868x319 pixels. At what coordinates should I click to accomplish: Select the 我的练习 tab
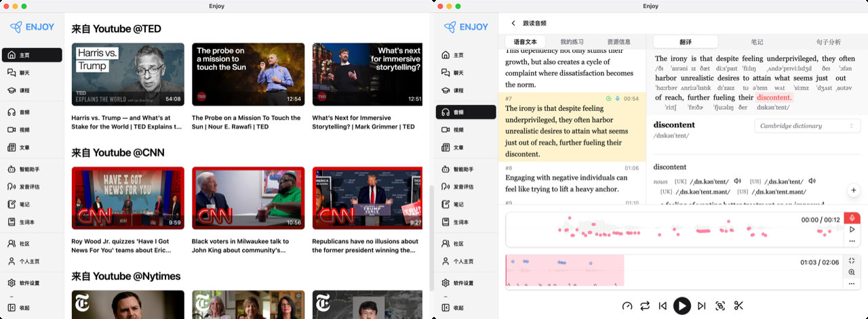[x=572, y=42]
